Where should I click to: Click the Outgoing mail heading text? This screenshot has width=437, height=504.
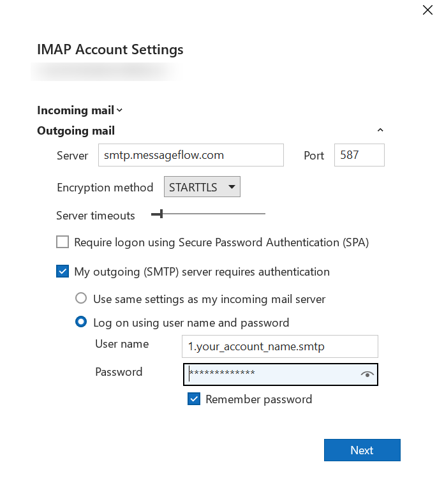(76, 131)
